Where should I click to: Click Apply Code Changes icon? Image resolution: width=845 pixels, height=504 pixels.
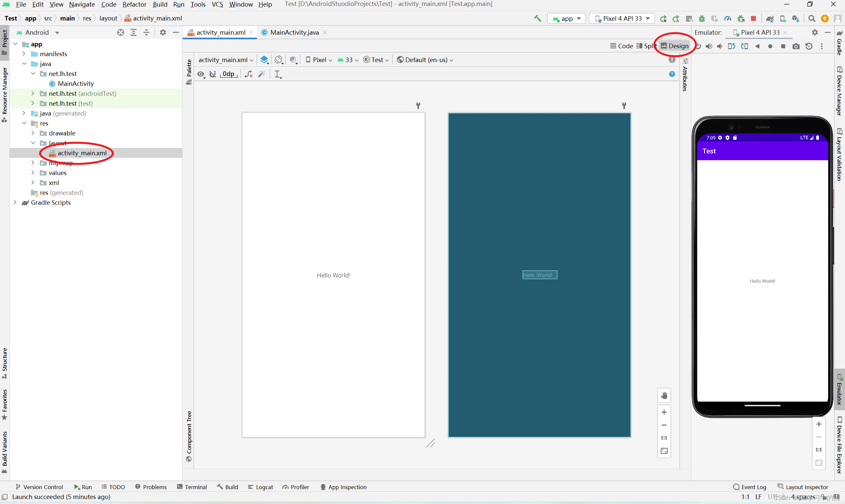(x=676, y=19)
